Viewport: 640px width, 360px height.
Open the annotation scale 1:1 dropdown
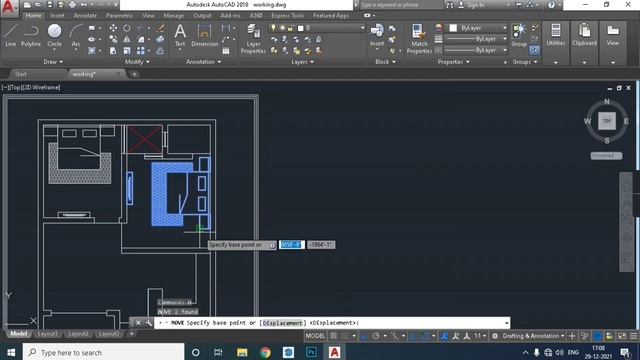(x=479, y=336)
